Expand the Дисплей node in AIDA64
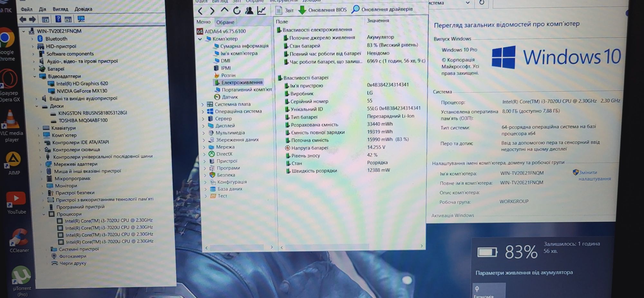The height and width of the screenshot is (298, 644). [203, 126]
